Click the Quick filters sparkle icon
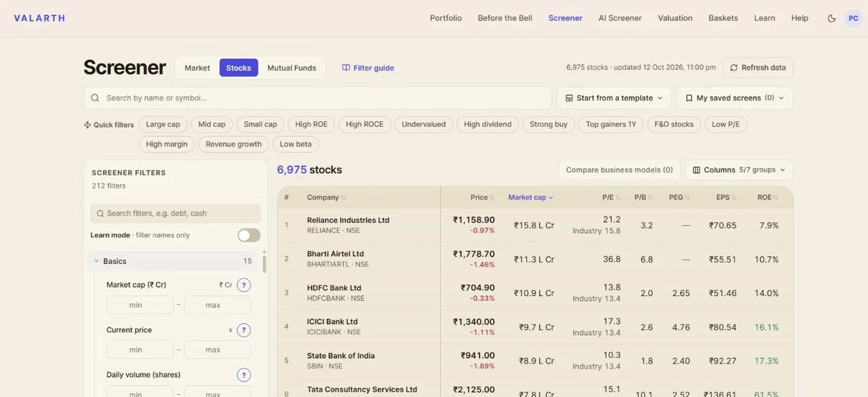This screenshot has height=397, width=868. (87, 125)
